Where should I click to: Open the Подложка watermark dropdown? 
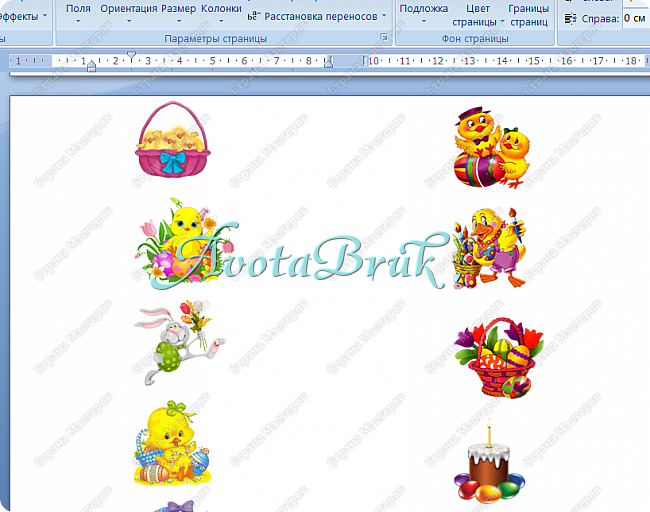[424, 13]
